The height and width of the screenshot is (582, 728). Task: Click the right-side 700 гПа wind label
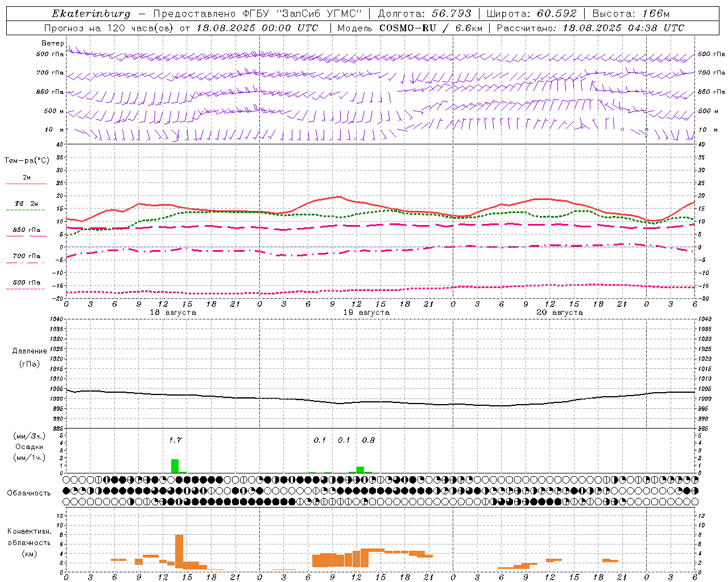coord(712,73)
